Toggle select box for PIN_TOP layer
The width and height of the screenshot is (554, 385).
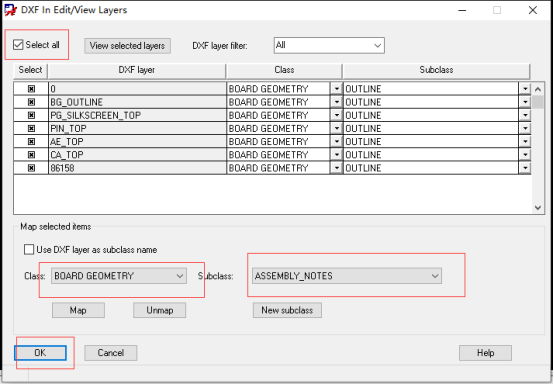(31, 128)
